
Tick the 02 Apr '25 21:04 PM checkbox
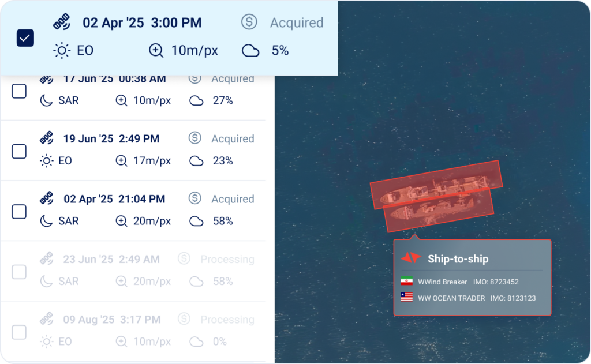(x=19, y=211)
